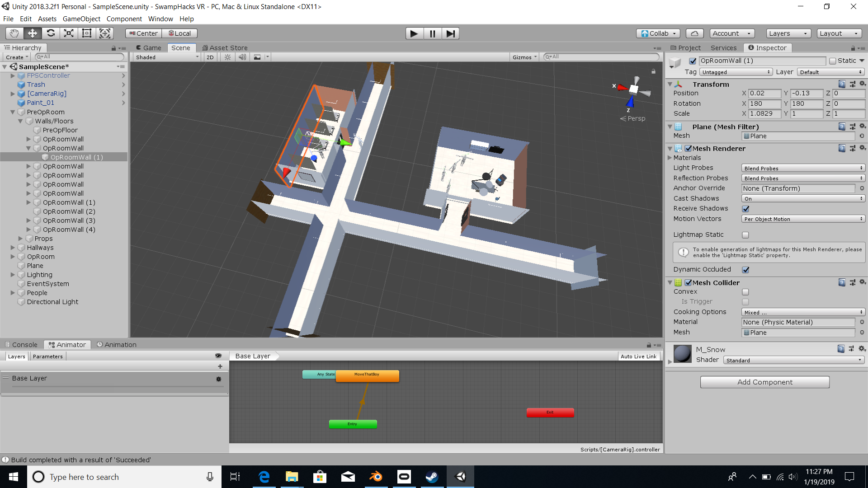The height and width of the screenshot is (488, 868).
Task: Open the cloud services icon button
Action: pos(694,33)
